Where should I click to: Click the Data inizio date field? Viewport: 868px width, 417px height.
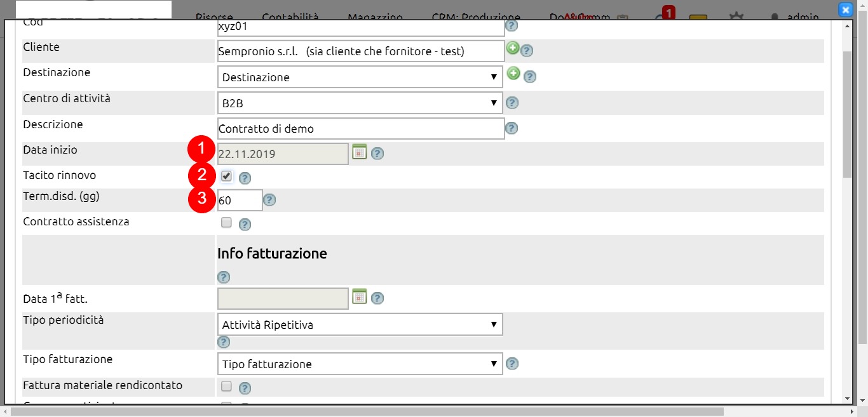click(283, 154)
